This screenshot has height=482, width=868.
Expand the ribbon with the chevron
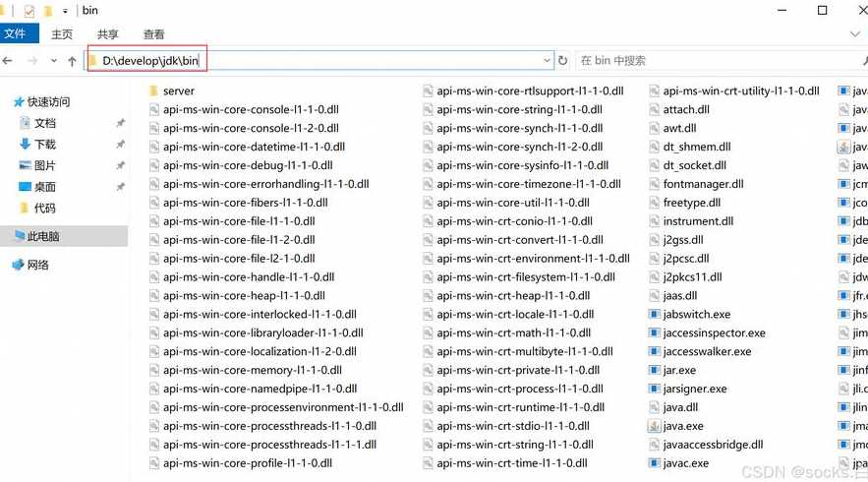click(x=855, y=34)
